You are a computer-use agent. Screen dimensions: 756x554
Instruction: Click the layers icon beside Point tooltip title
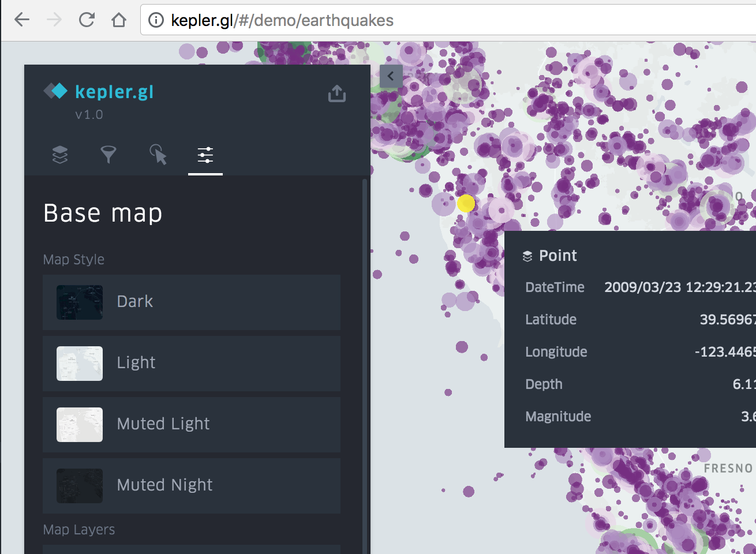[527, 256]
